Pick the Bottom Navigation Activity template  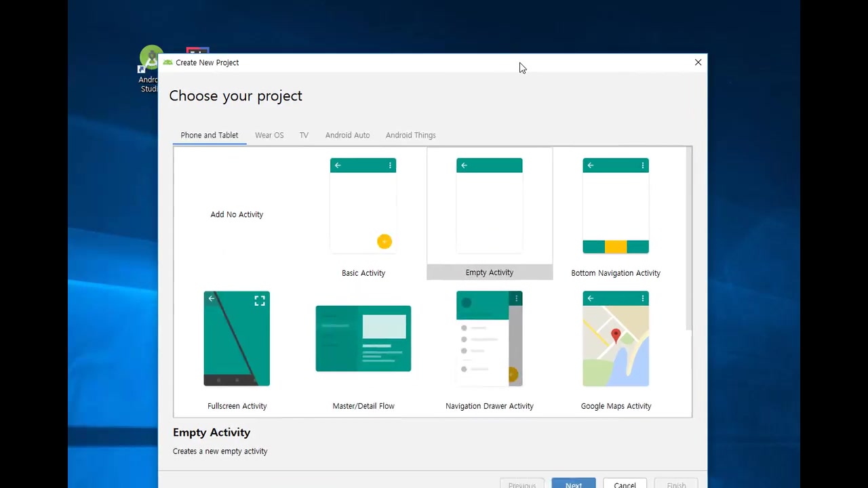pos(615,206)
